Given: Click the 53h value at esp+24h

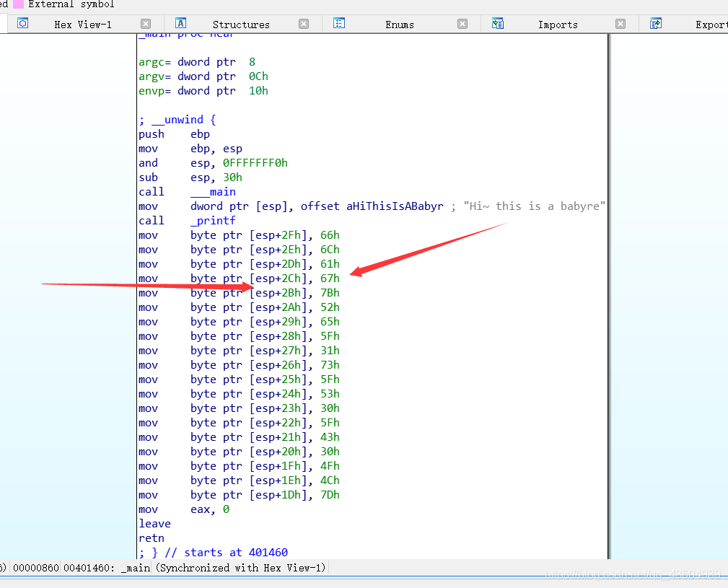Looking at the screenshot, I should 330,393.
